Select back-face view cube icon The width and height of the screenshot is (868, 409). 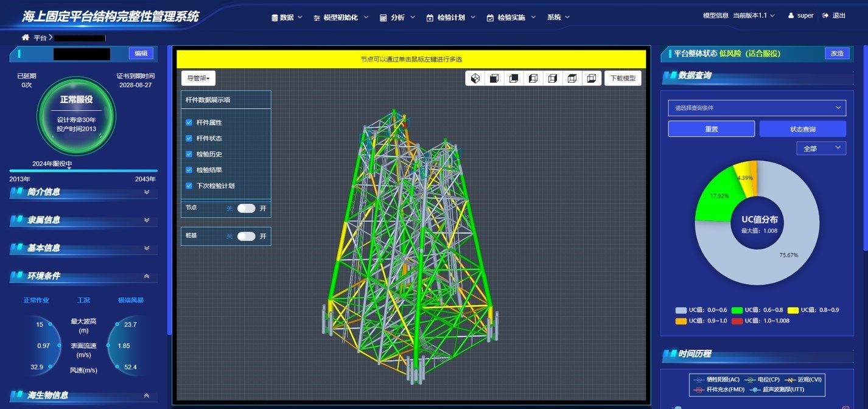tap(514, 79)
